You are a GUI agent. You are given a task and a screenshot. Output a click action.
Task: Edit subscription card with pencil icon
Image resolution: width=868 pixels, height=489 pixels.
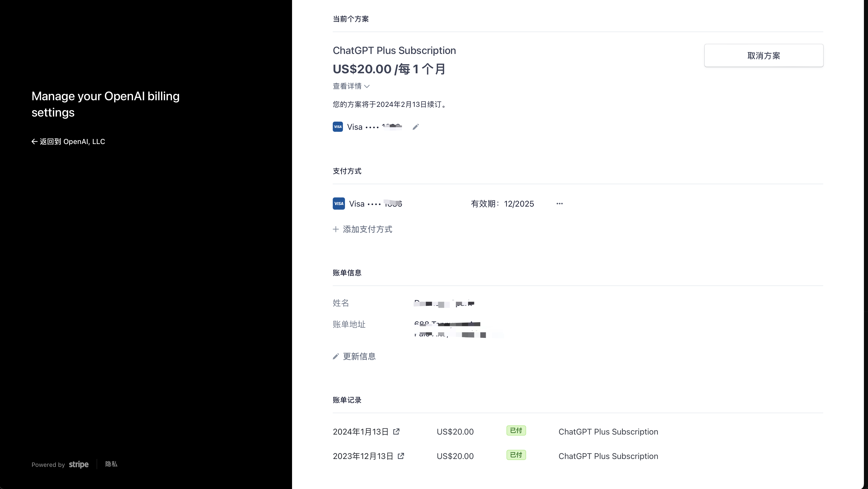pos(415,127)
